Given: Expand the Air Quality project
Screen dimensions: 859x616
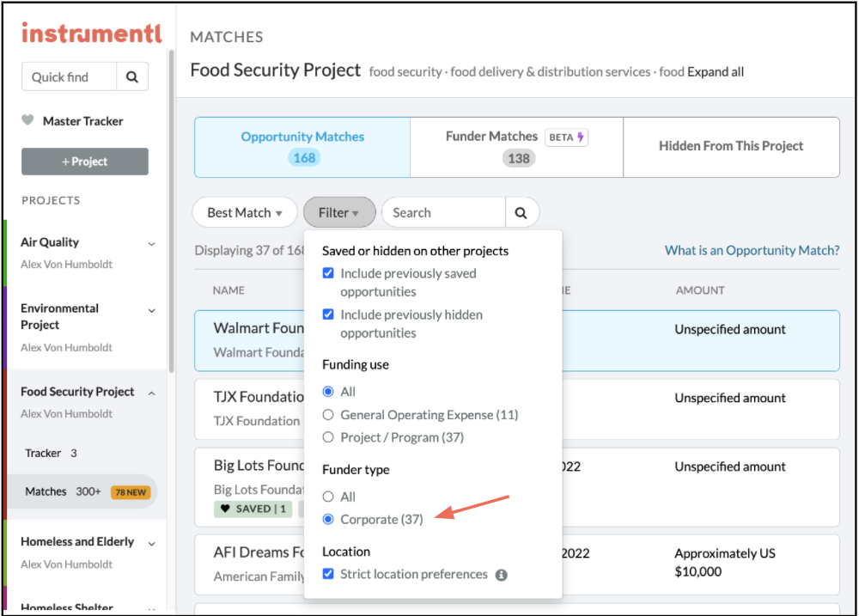Looking at the screenshot, I should click(x=152, y=243).
